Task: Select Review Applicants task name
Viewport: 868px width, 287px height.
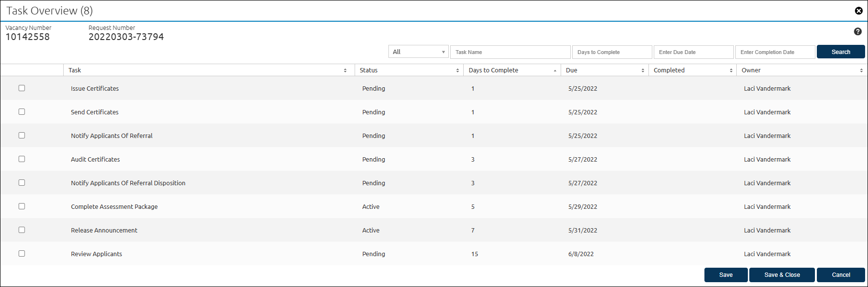Action: click(96, 254)
